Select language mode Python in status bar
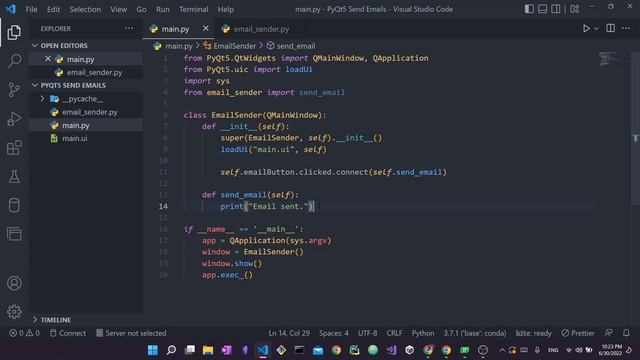This screenshot has height=360, width=640. click(423, 333)
